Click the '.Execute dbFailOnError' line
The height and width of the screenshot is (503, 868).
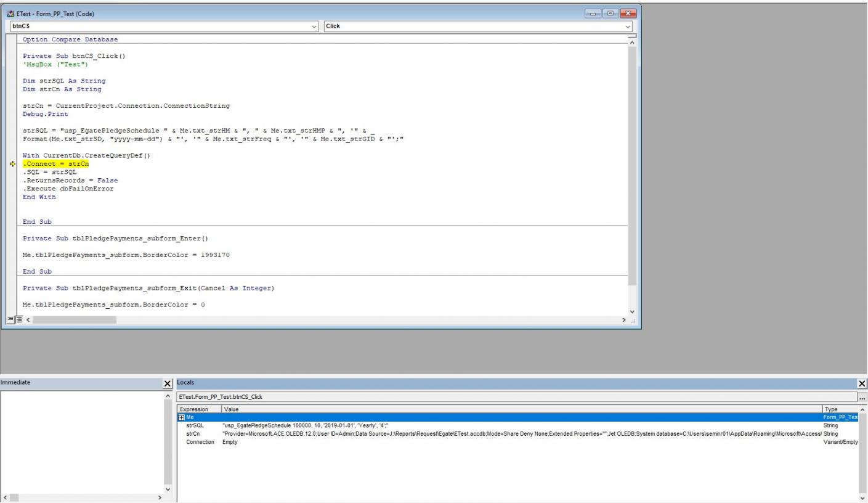(68, 189)
